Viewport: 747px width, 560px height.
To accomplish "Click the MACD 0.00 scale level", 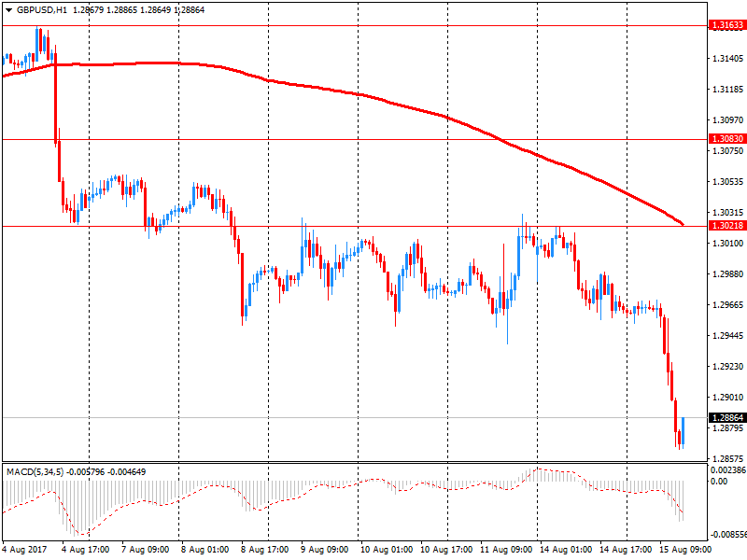I will [x=718, y=482].
